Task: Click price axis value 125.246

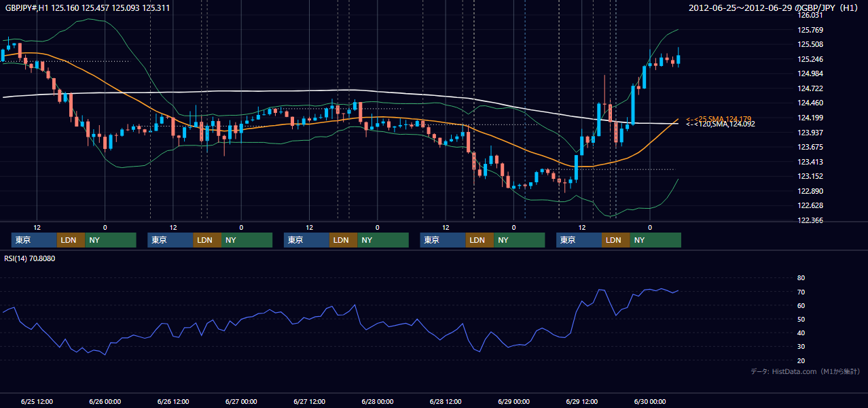Action: click(810, 59)
